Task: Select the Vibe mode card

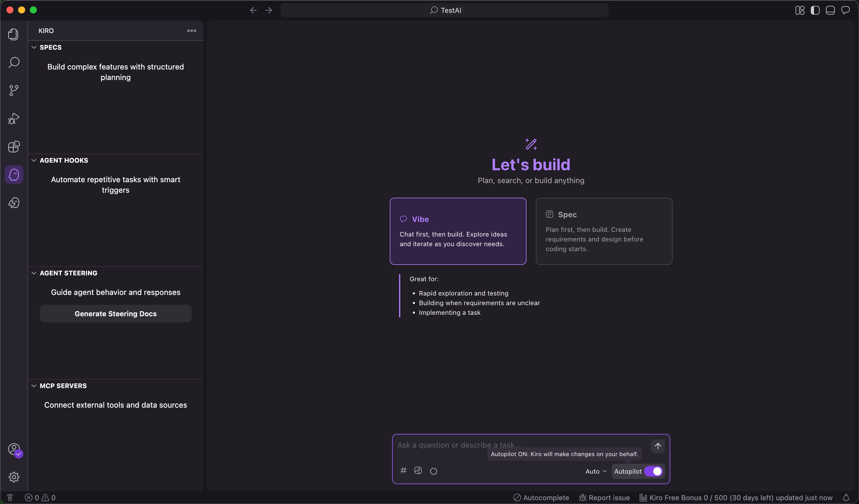Action: pos(458,231)
